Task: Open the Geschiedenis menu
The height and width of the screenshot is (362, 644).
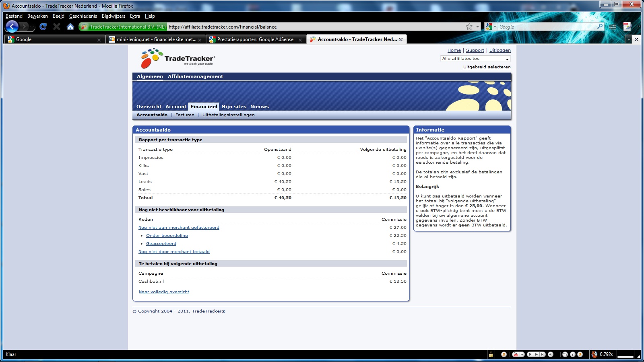Action: [83, 16]
